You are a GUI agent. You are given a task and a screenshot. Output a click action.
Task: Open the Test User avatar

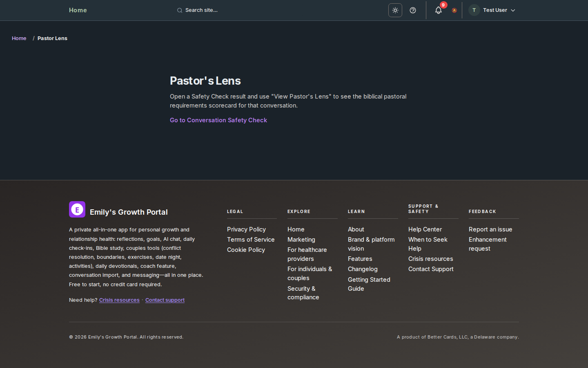[474, 10]
